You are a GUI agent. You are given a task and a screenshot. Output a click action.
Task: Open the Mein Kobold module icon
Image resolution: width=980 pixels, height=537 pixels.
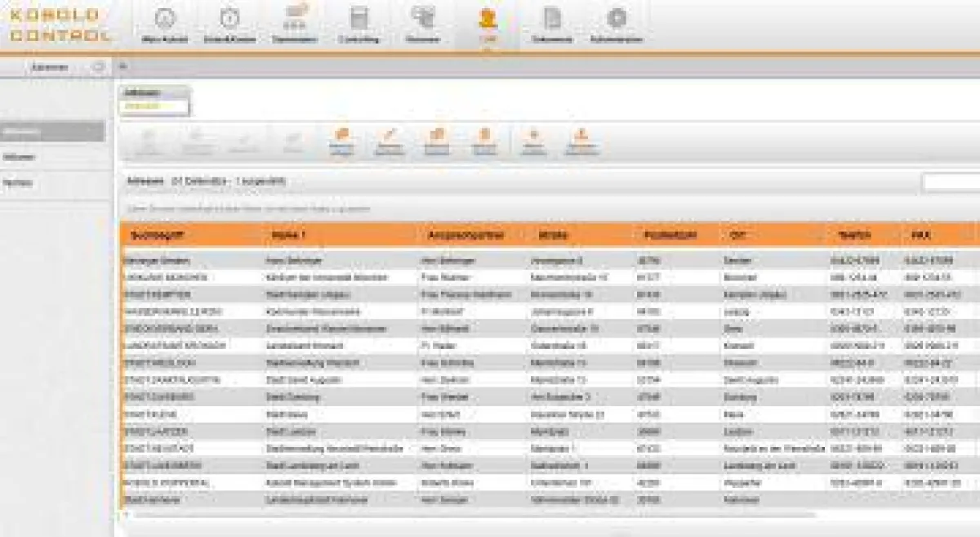165,24
